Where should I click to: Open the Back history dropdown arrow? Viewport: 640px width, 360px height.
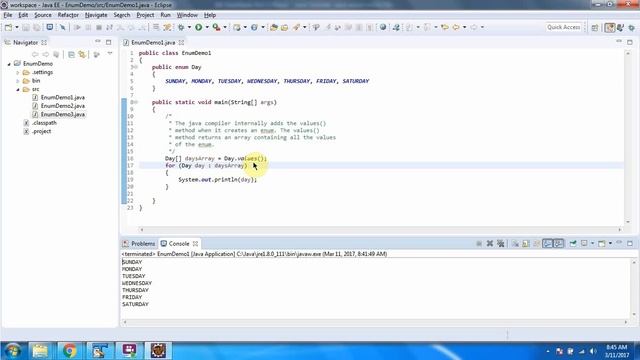(464, 27)
